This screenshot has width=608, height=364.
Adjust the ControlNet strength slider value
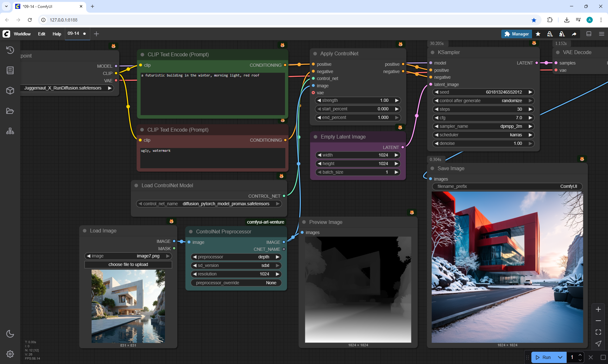click(x=358, y=100)
